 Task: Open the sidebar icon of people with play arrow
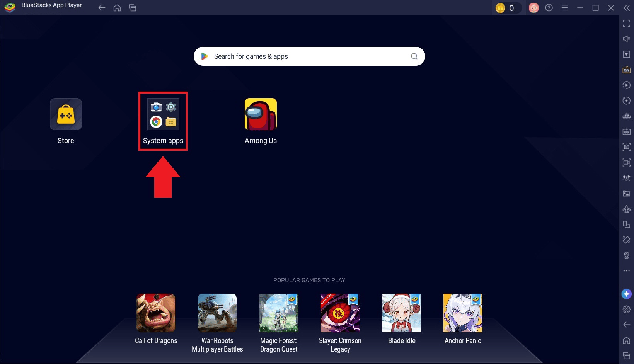627,178
